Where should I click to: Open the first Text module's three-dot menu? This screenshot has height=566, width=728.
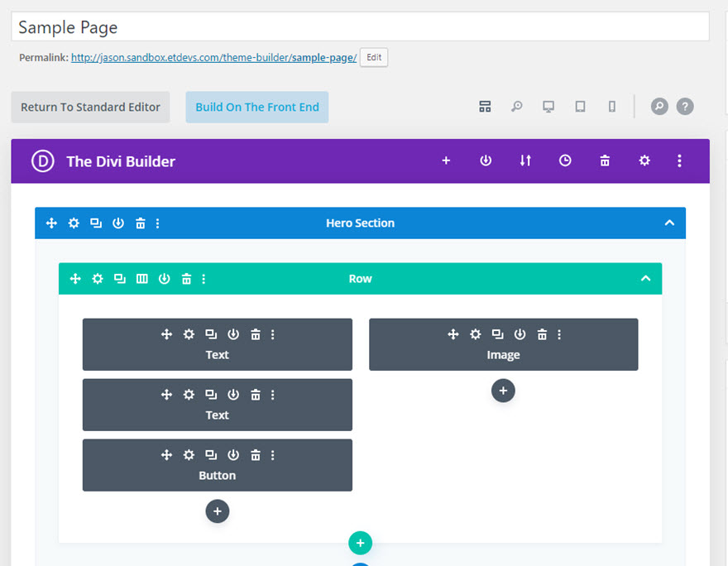tap(272, 334)
